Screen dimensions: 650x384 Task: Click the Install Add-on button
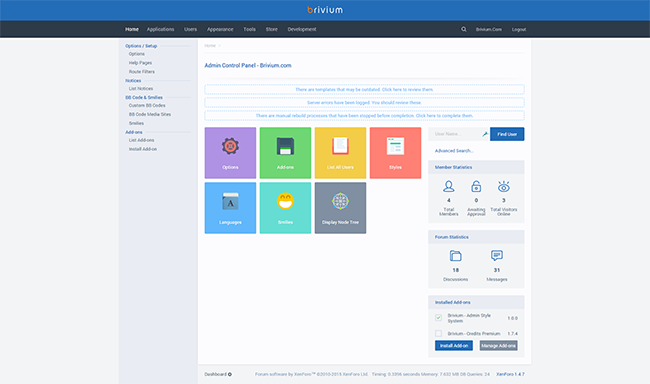(x=454, y=345)
